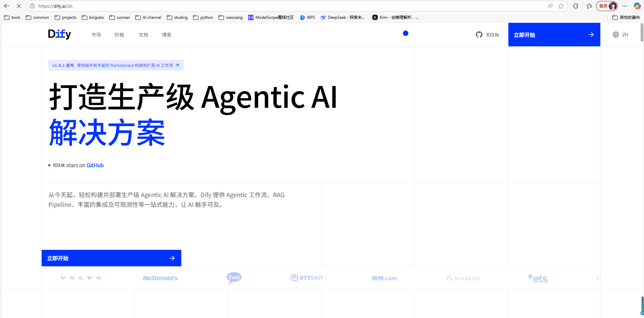This screenshot has width=644, height=318.
Task: Go to the 价格 pricing page
Action: pos(119,35)
